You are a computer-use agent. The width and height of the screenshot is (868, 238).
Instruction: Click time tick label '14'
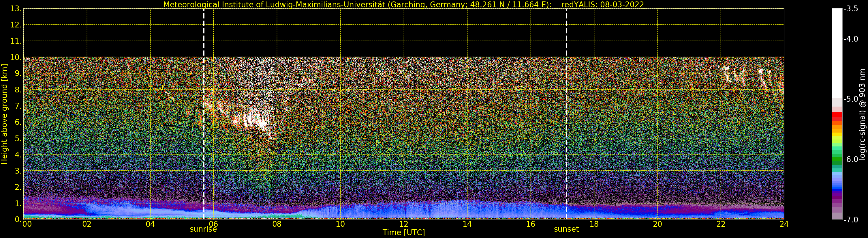467,224
